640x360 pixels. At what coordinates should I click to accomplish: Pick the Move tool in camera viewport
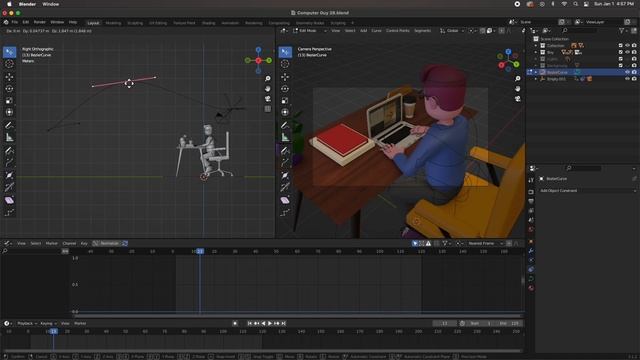pyautogui.click(x=285, y=76)
